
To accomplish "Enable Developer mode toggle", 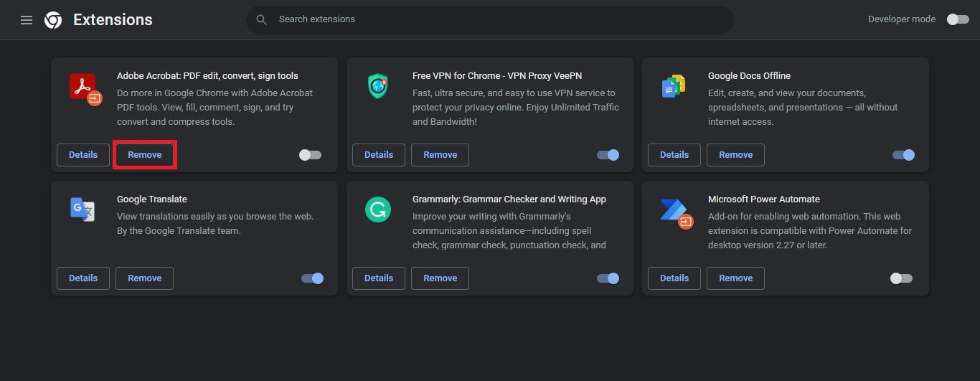I will [958, 19].
